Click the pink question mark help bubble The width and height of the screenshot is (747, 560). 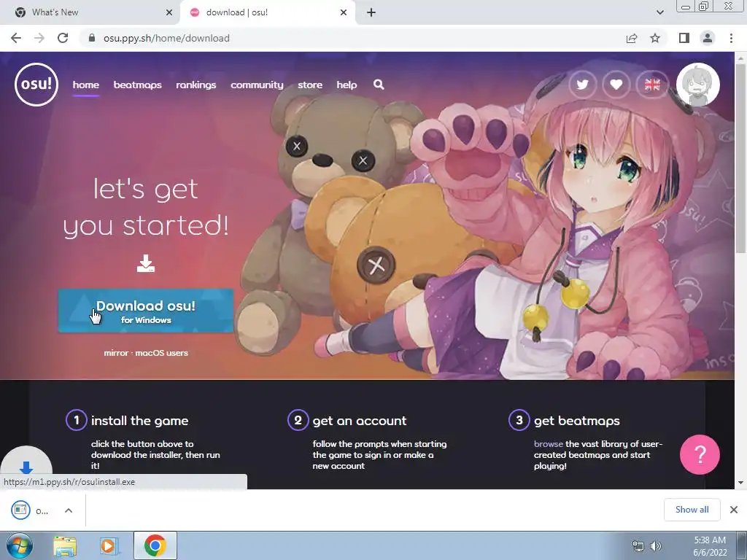[700, 454]
